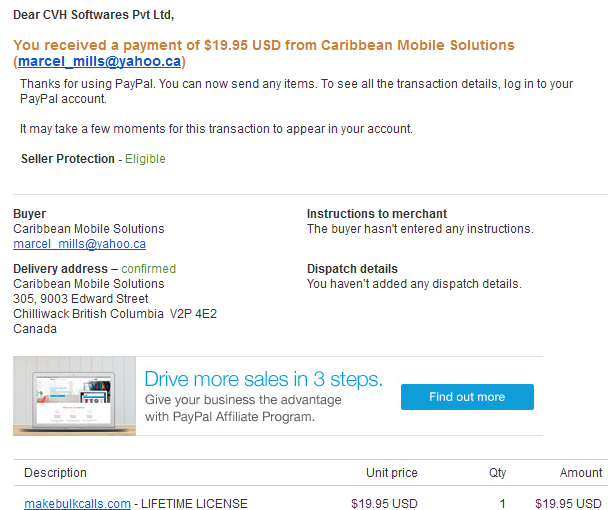Click the green confirmed delivery address status
Image resolution: width=608 pixels, height=510 pixels.
pyautogui.click(x=149, y=269)
